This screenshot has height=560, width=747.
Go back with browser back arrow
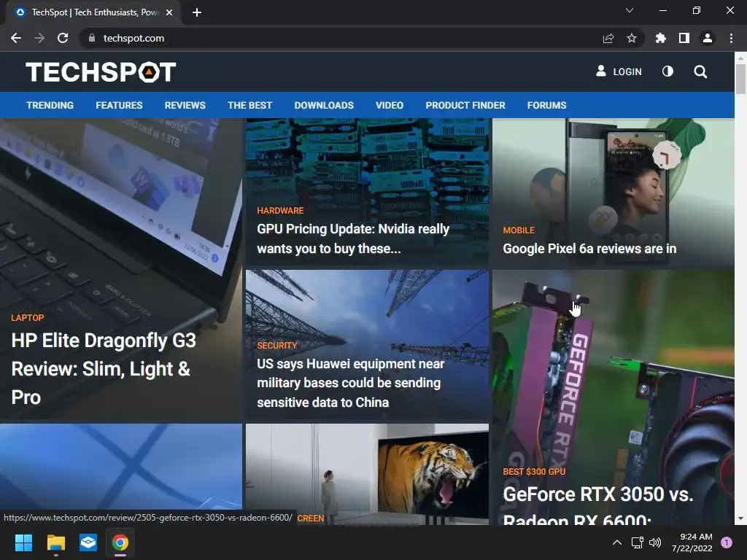pos(16,38)
